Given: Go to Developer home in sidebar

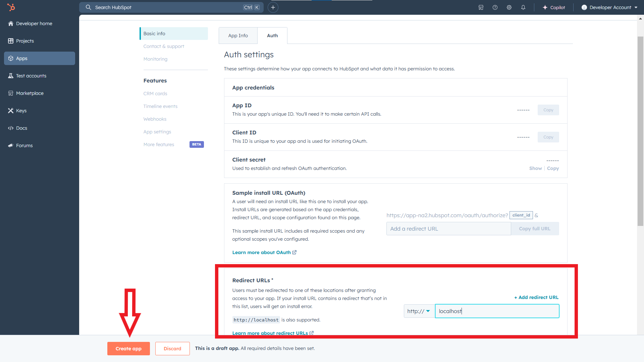Looking at the screenshot, I should point(34,23).
